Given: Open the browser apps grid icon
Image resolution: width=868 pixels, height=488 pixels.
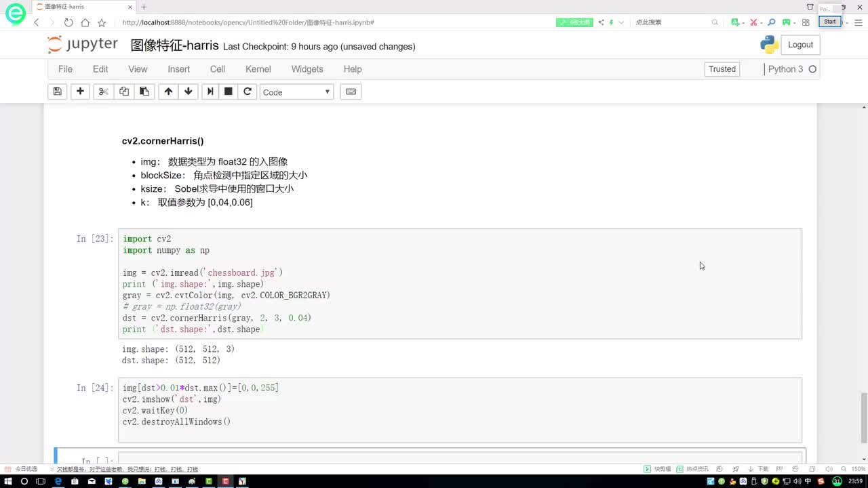Looking at the screenshot, I should pyautogui.click(x=806, y=22).
